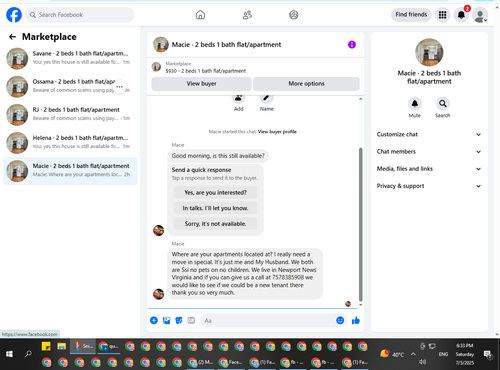The image size is (500, 370).
Task: Open the account profile avatar menu
Action: click(480, 15)
